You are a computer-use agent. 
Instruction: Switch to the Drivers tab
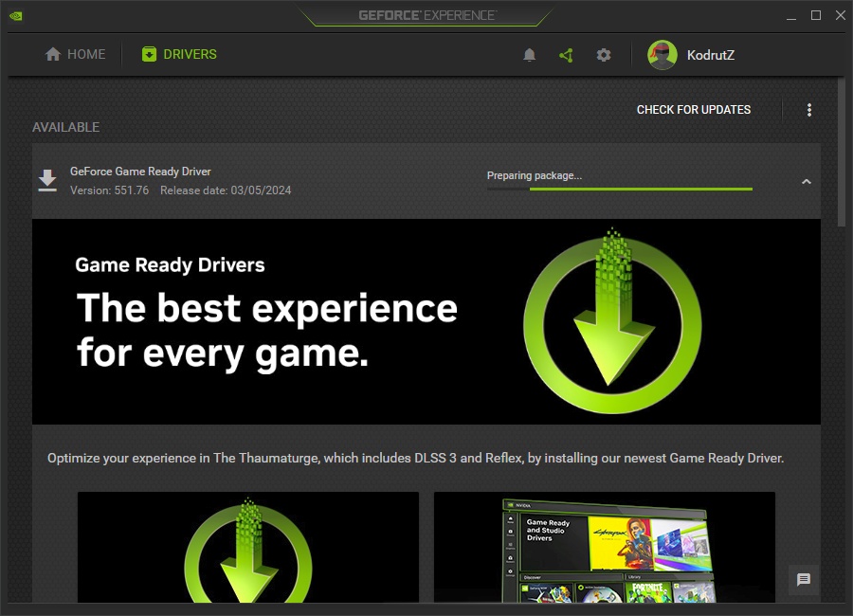point(179,55)
